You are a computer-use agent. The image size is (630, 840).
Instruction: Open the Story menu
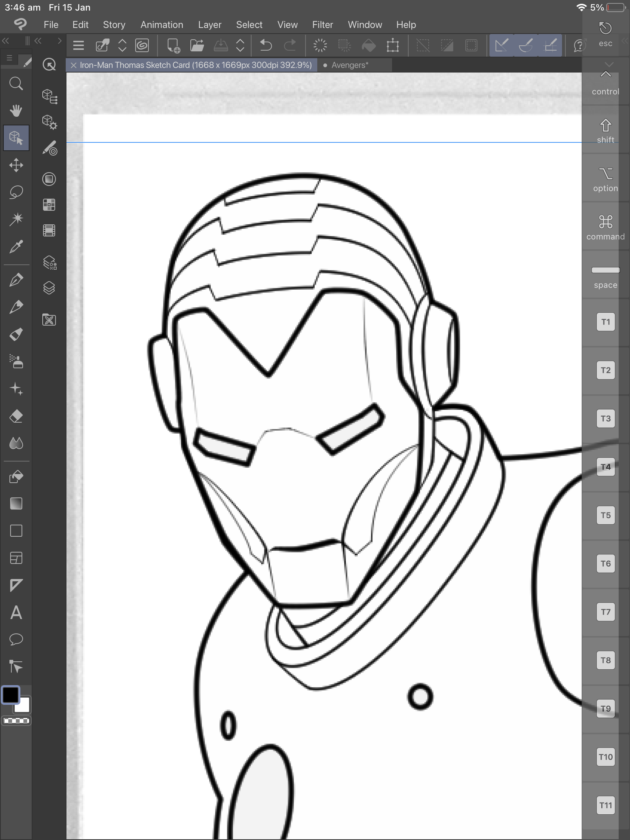tap(114, 25)
